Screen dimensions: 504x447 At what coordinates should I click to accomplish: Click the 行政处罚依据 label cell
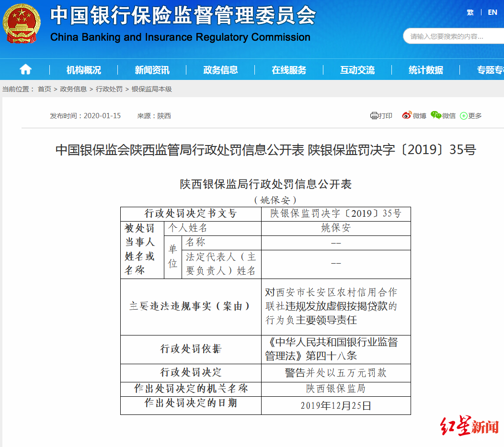click(x=191, y=349)
